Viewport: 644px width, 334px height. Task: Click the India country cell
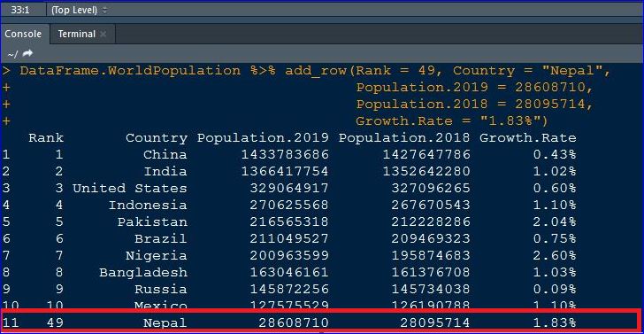pos(165,172)
